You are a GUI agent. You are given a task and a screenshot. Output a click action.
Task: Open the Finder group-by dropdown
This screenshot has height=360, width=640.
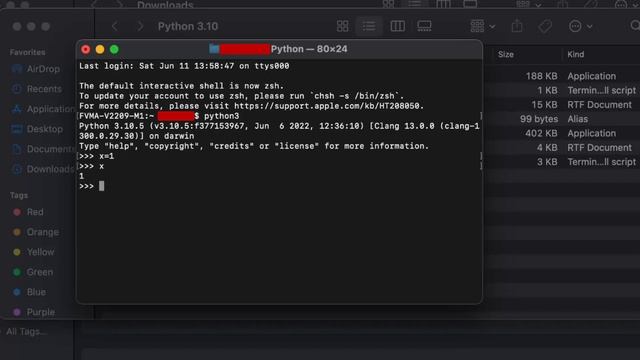tap(482, 26)
